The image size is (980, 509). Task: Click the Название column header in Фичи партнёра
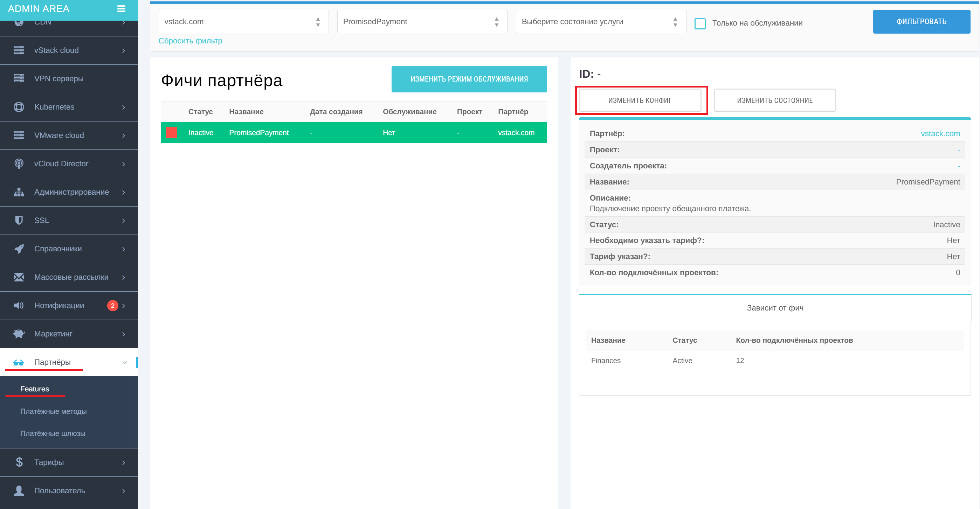pyautogui.click(x=246, y=112)
